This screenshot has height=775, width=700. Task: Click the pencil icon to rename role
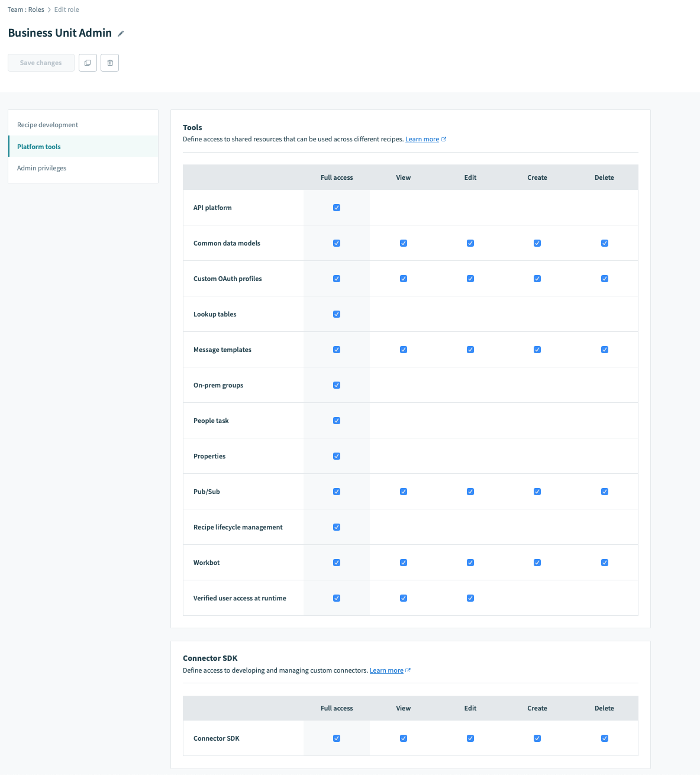point(121,34)
